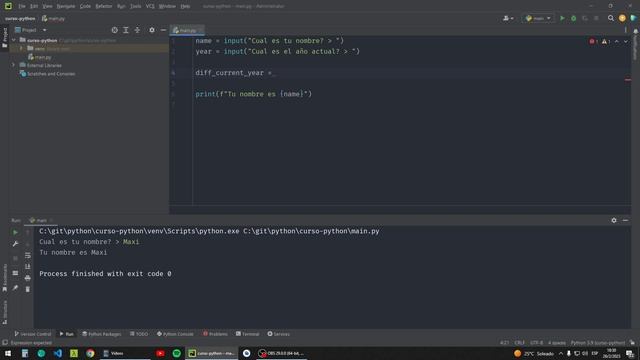Image resolution: width=640 pixels, height=360 pixels.
Task: Open Services tool window
Action: tap(278, 334)
